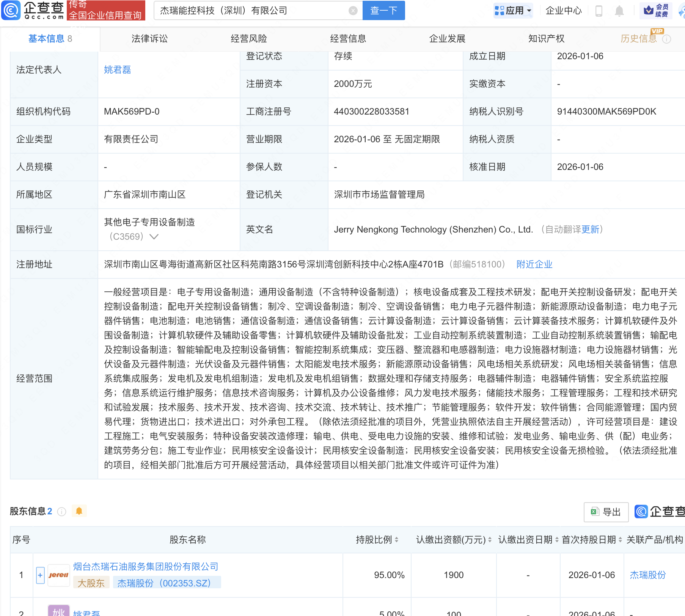Click the 企查查 logo in top left
This screenshot has height=616, width=685.
pyautogui.click(x=33, y=10)
